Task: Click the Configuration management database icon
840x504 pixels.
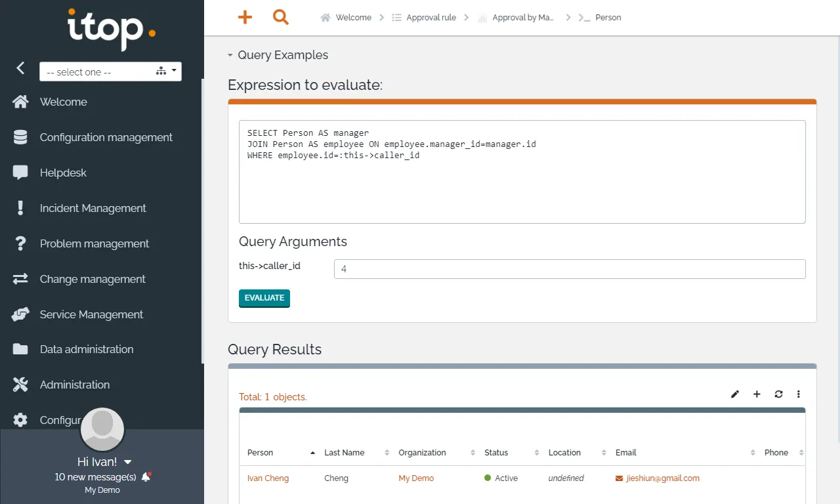Action: [x=20, y=137]
